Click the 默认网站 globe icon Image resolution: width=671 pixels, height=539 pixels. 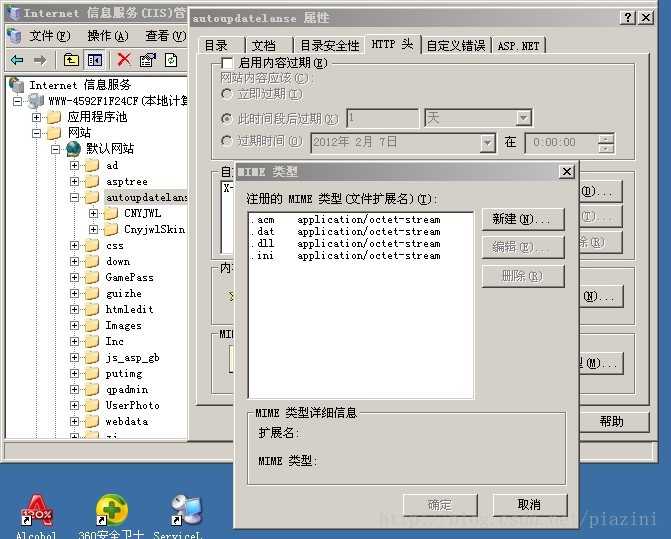tap(73, 148)
